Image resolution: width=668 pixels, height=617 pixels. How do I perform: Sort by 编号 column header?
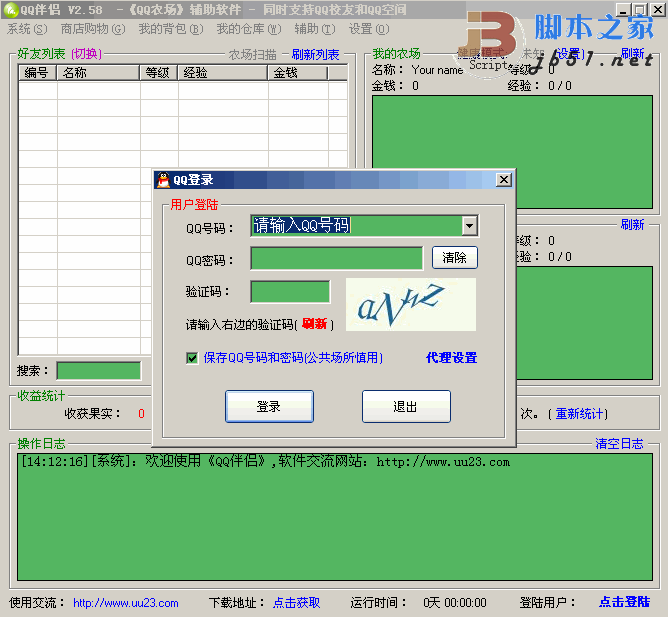click(38, 73)
